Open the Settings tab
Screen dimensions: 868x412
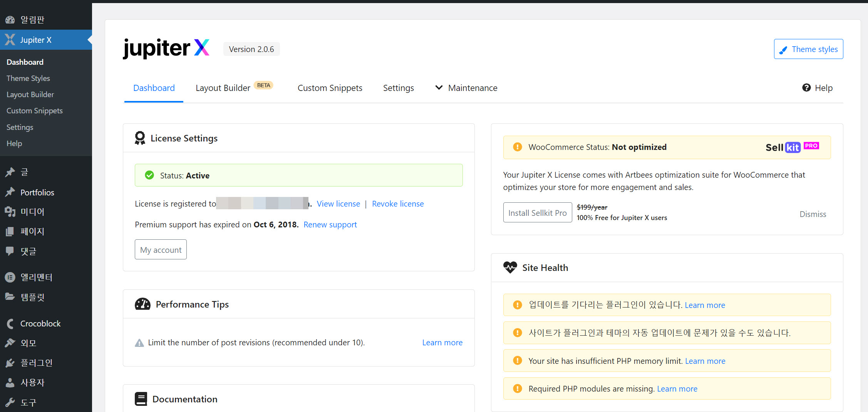click(399, 87)
